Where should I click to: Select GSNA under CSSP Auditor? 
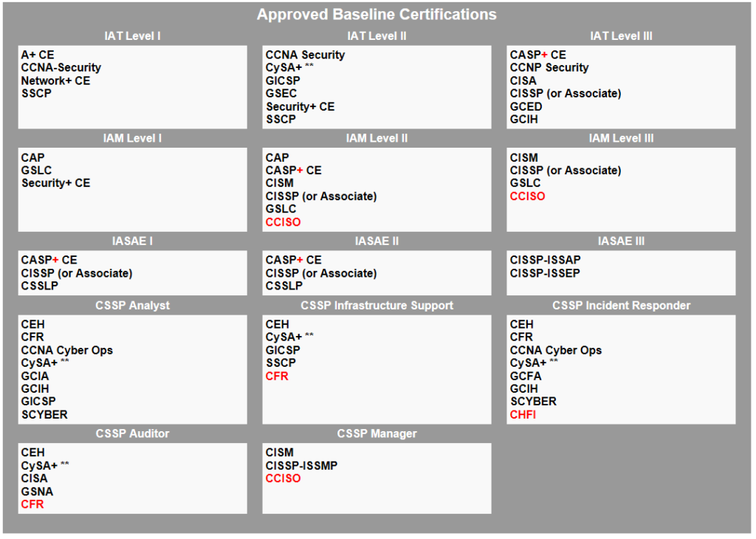(x=36, y=491)
